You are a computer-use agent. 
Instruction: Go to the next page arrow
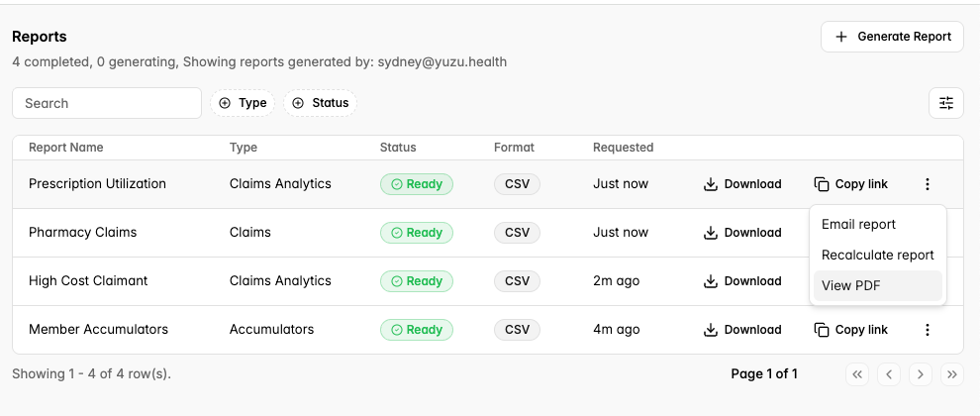920,374
